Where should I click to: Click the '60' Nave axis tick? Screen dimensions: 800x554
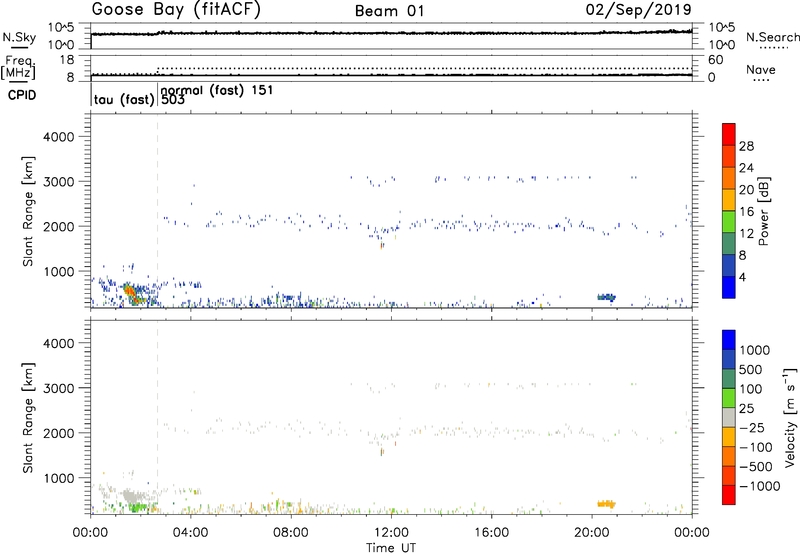[x=715, y=60]
